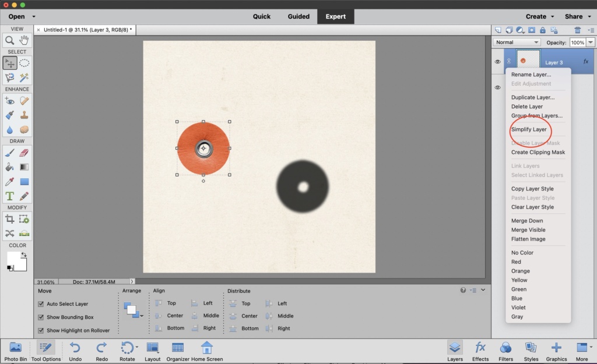Select the Pencil tool

click(x=24, y=196)
